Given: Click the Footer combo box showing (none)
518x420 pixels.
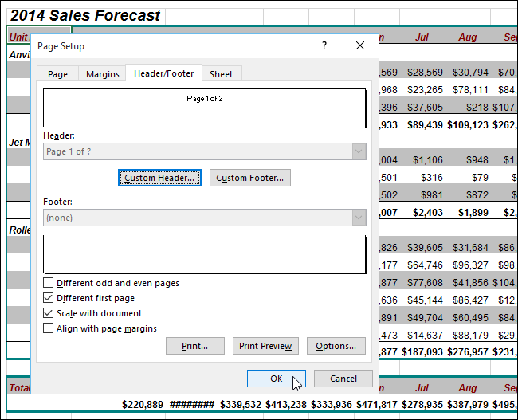Looking at the screenshot, I should coord(205,218).
